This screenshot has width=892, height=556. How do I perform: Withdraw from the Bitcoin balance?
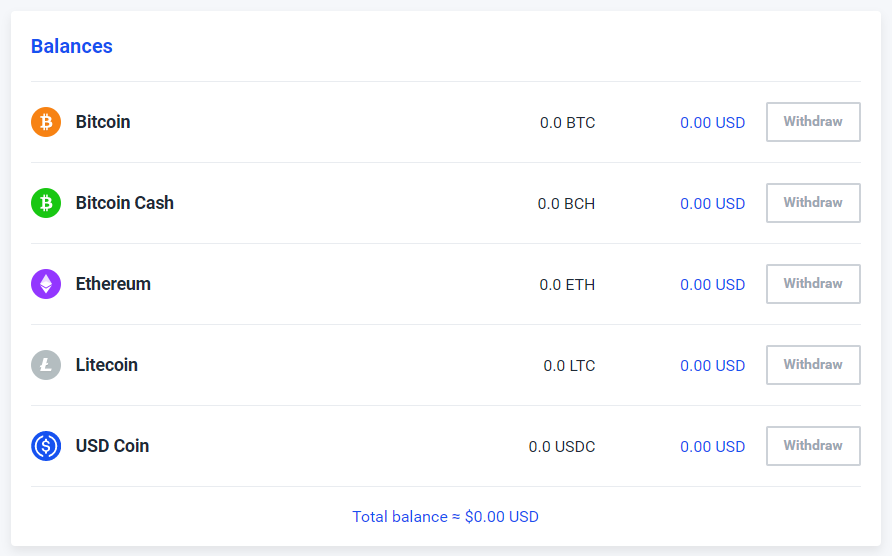point(813,122)
